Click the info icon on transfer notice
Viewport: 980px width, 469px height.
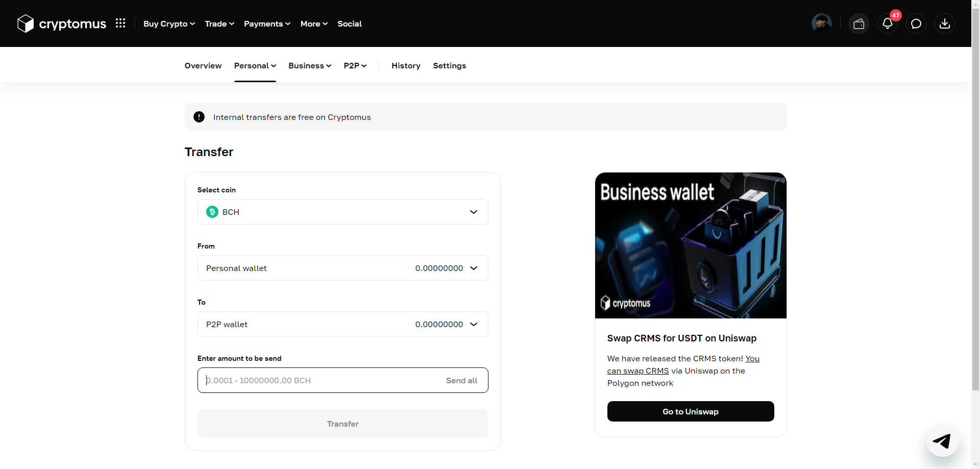point(199,117)
